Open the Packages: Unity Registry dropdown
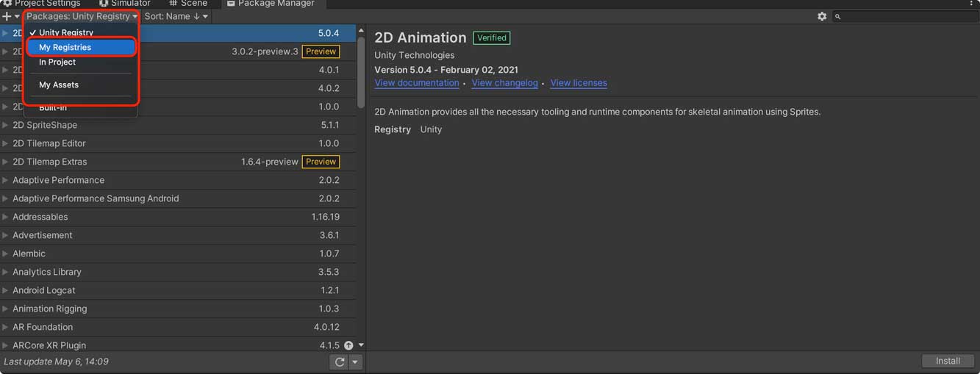The image size is (980, 374). [x=82, y=16]
